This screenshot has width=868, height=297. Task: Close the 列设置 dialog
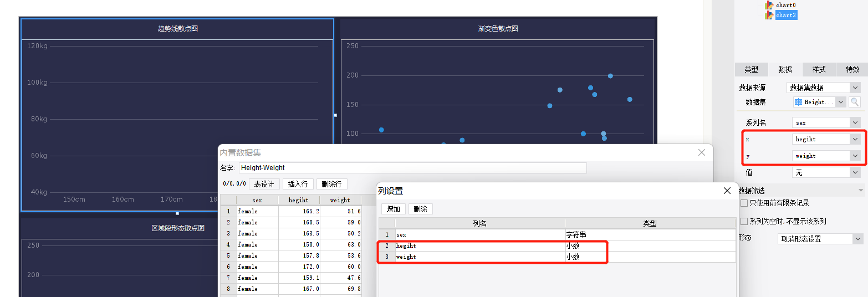click(x=727, y=191)
